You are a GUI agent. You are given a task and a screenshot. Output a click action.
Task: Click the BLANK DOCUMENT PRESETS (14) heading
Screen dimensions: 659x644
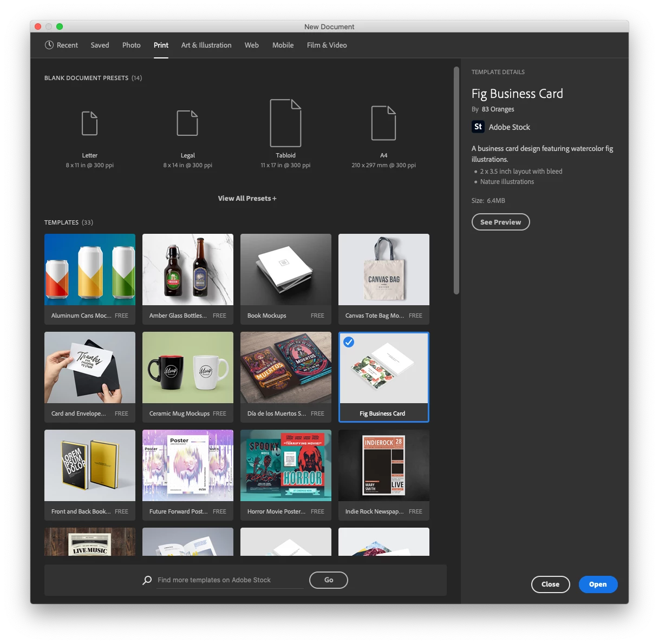click(x=93, y=78)
